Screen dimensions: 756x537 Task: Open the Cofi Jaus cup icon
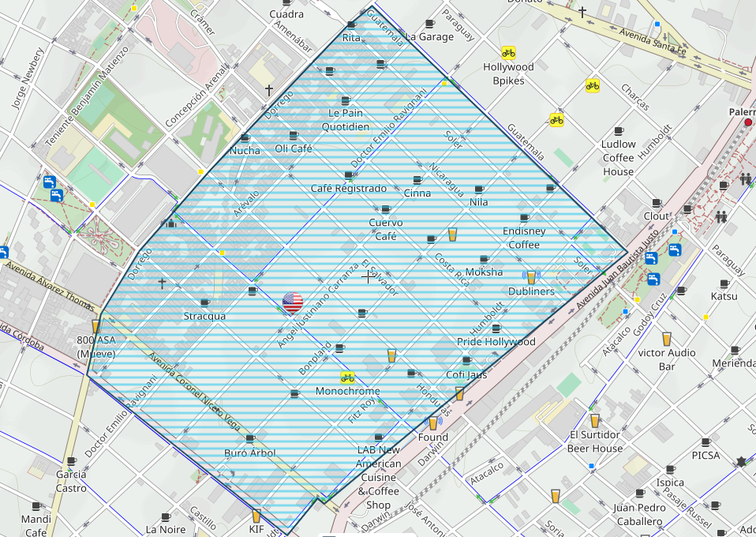(x=466, y=361)
